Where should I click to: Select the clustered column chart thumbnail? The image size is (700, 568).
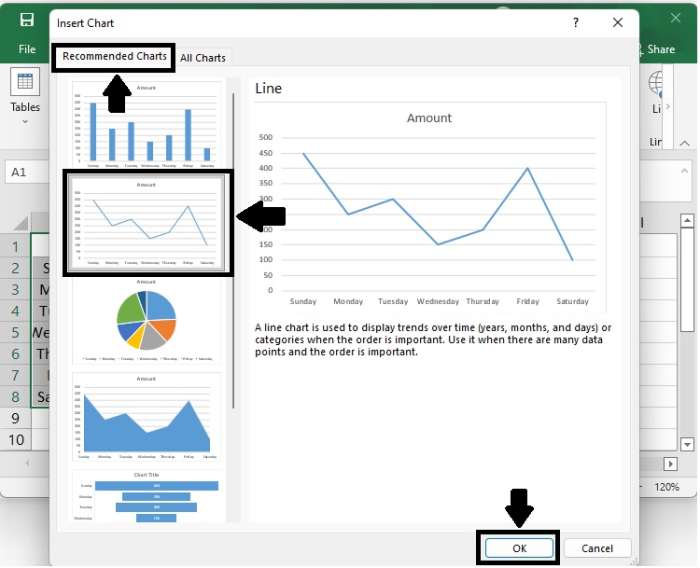click(146, 125)
